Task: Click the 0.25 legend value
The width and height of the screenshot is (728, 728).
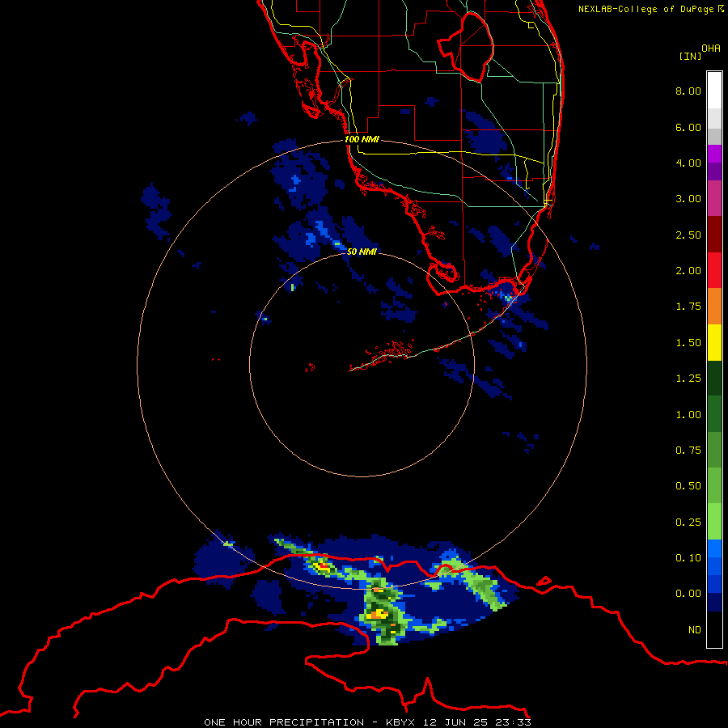Action: [x=688, y=523]
